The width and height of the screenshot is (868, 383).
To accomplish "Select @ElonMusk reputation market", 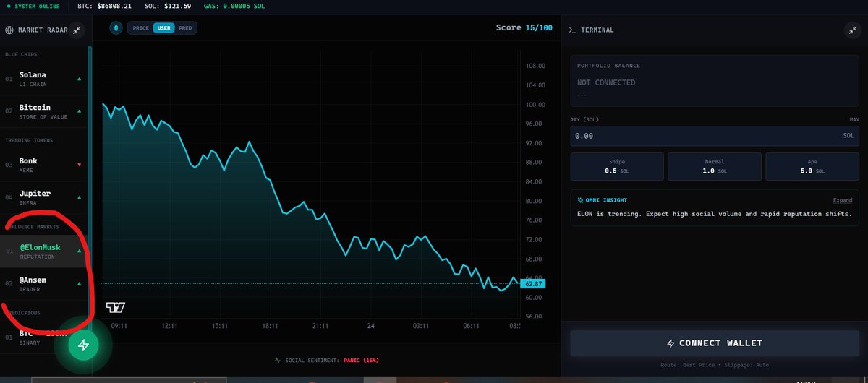I will point(43,251).
